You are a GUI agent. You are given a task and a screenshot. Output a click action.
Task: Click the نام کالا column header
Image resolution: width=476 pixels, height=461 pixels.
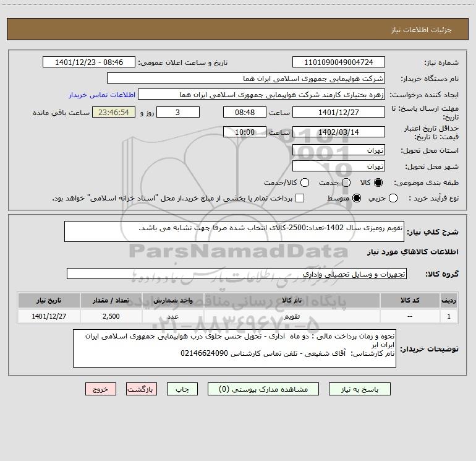[x=292, y=301]
